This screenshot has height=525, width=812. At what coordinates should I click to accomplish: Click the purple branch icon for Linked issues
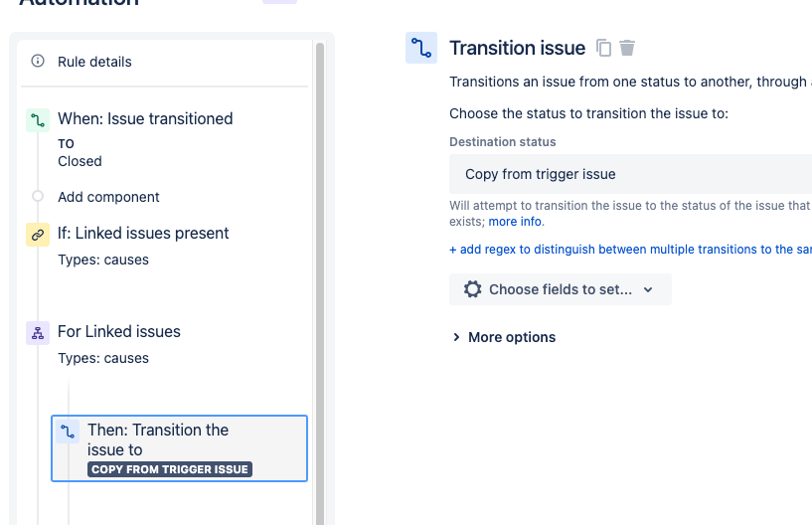click(x=38, y=333)
